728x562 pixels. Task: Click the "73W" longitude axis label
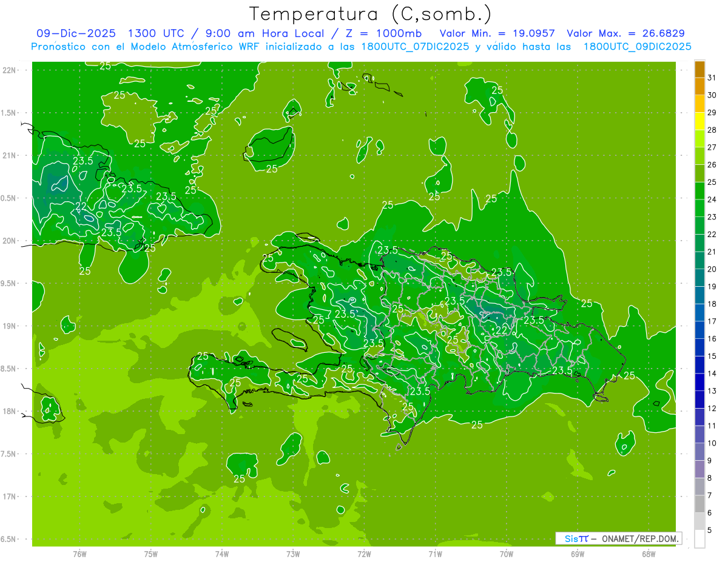[x=293, y=554]
